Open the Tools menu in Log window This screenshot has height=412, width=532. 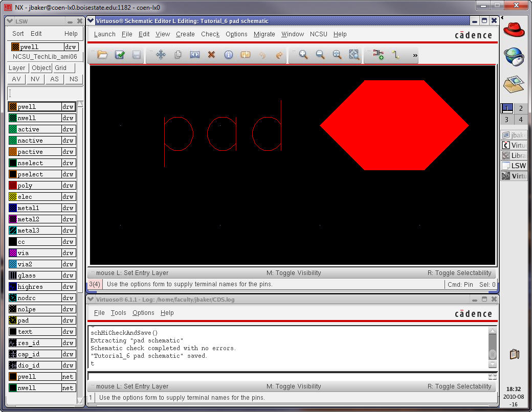(118, 313)
